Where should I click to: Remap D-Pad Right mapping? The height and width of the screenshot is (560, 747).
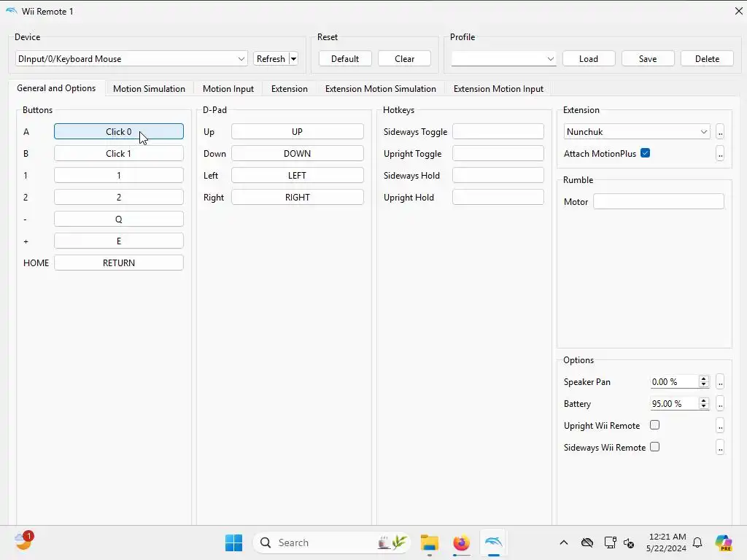298,197
